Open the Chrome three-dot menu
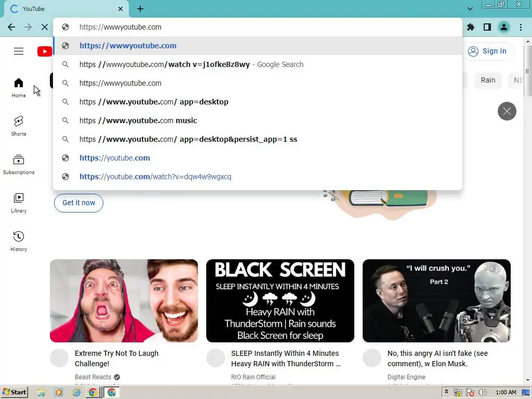The width and height of the screenshot is (532, 399). [521, 27]
